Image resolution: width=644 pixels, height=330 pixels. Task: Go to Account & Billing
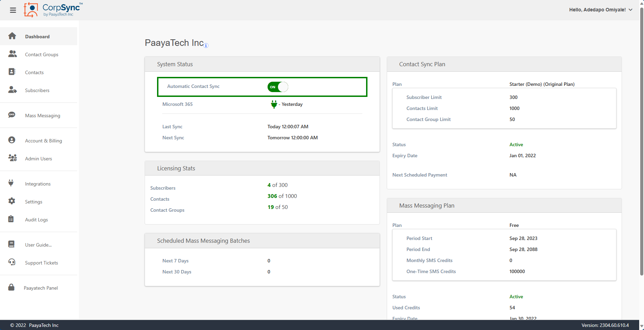[43, 141]
